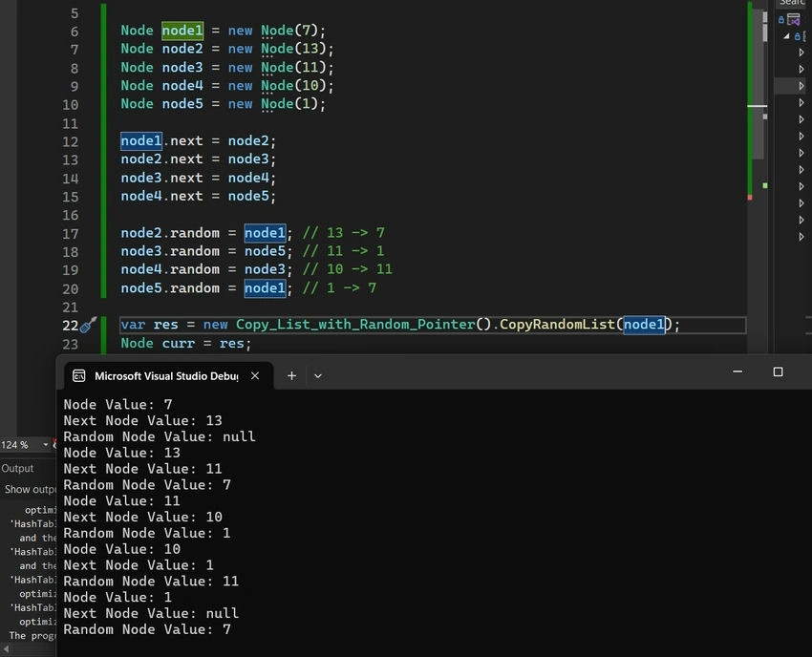Click the Copy_List_with_Random_Pointer class name
Screen dimensions: 812x657
coord(355,325)
